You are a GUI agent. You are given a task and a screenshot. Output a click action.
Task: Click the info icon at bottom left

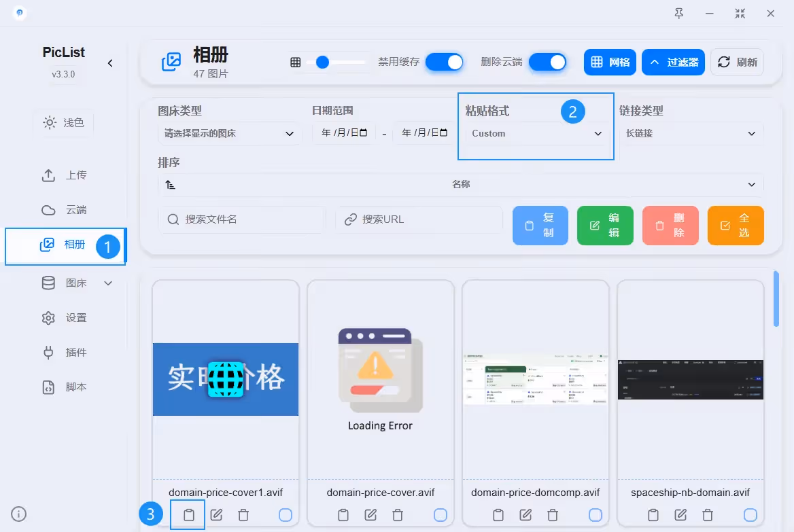coord(19,514)
